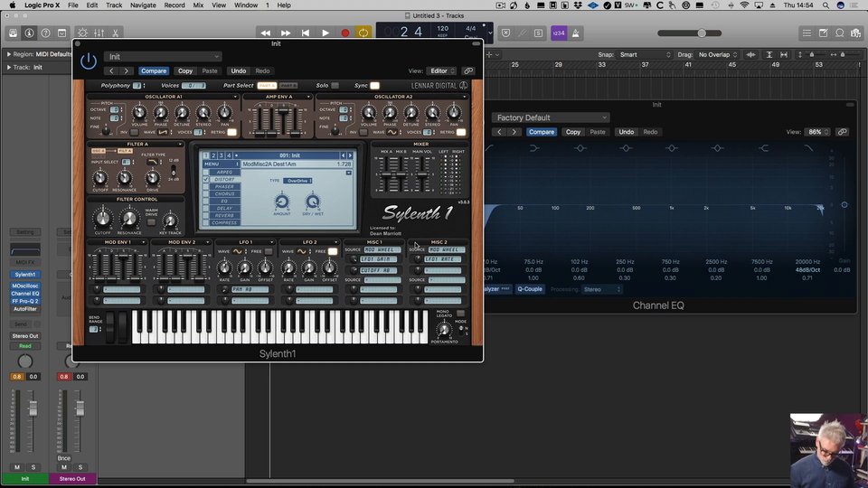Open the Editors scissors icon

pyautogui.click(x=115, y=33)
